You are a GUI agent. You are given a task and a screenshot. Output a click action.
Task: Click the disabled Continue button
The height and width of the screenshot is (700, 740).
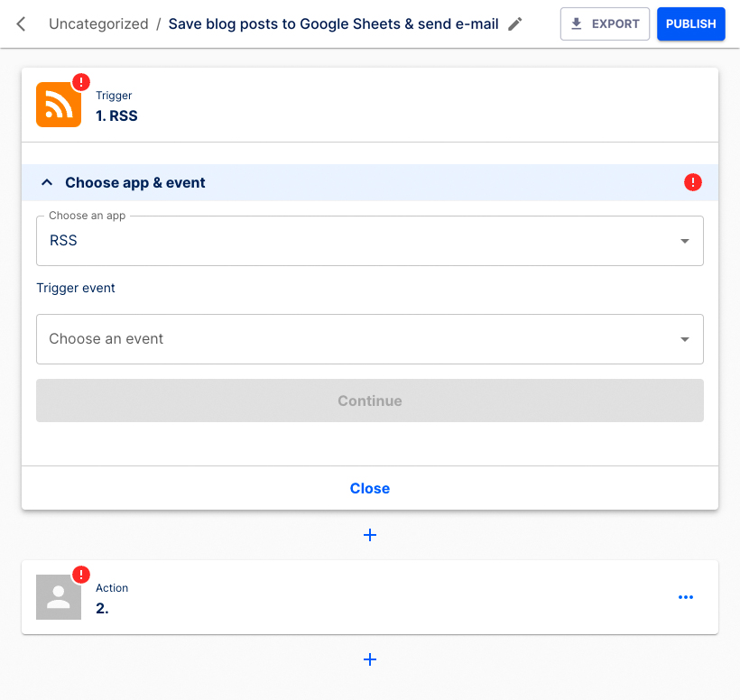[x=370, y=400]
